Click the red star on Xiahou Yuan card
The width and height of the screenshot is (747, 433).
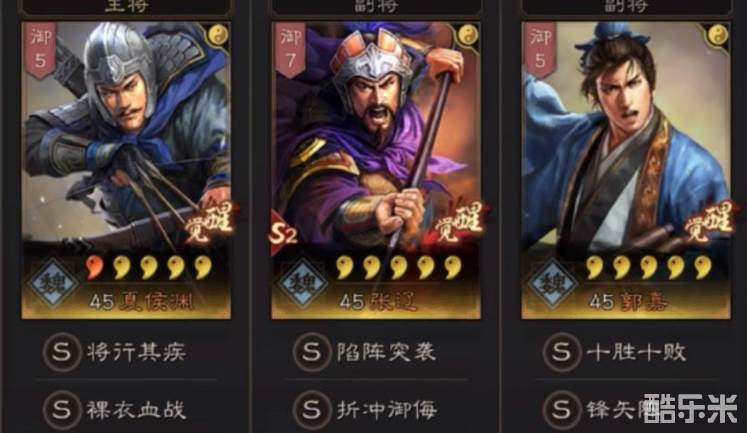[94, 267]
